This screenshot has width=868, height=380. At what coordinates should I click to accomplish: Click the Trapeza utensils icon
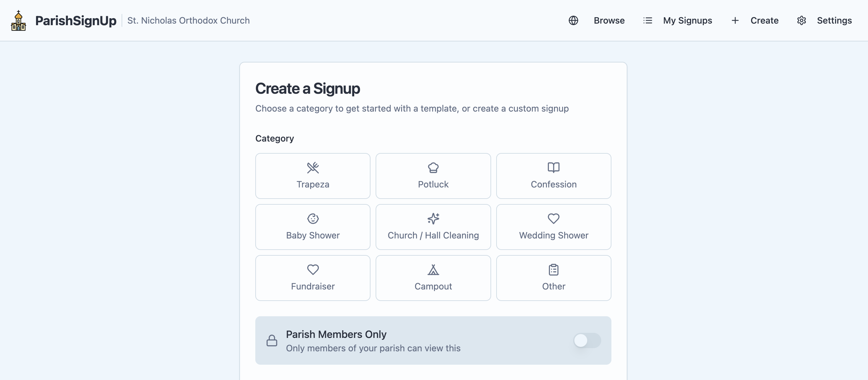313,168
